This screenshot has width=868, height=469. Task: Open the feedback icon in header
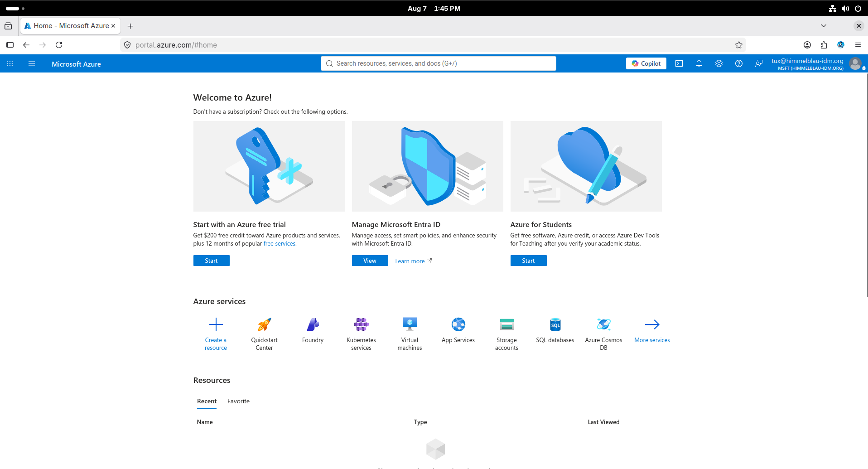click(x=759, y=63)
